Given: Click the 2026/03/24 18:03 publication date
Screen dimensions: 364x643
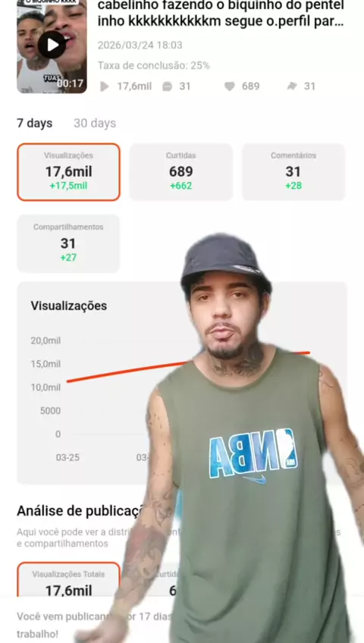Looking at the screenshot, I should (x=140, y=45).
